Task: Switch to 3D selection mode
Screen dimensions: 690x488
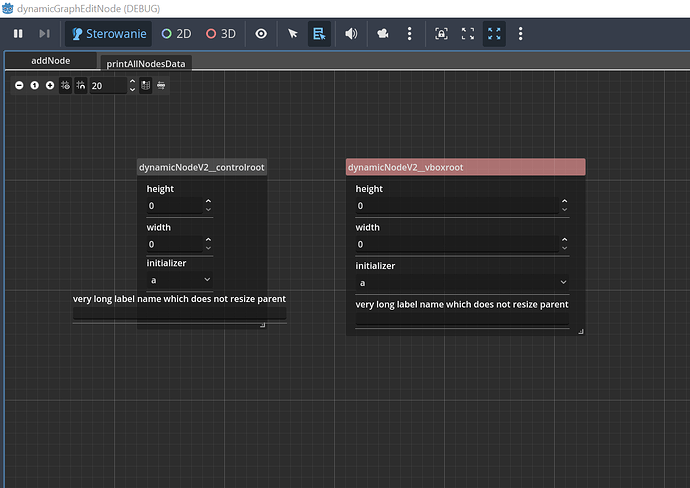Action: click(x=221, y=33)
